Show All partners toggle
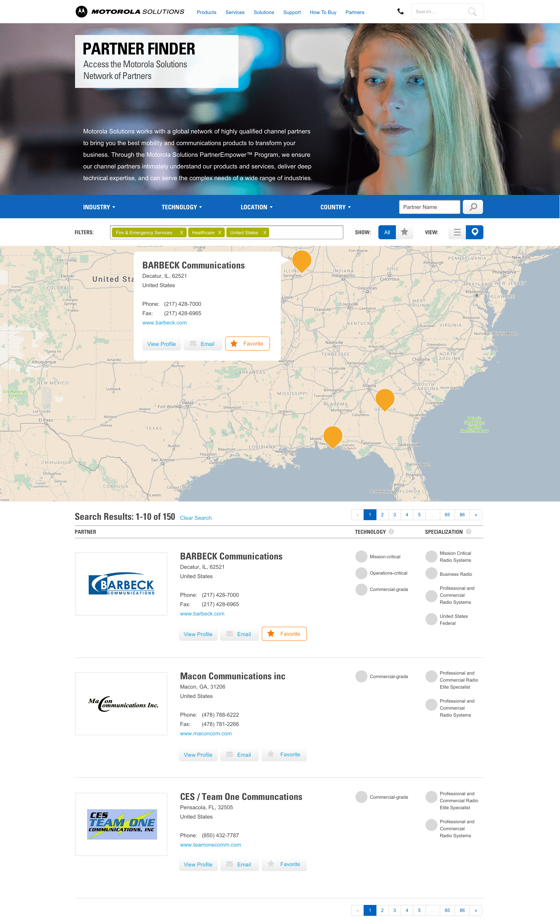This screenshot has width=560, height=924. click(x=387, y=232)
